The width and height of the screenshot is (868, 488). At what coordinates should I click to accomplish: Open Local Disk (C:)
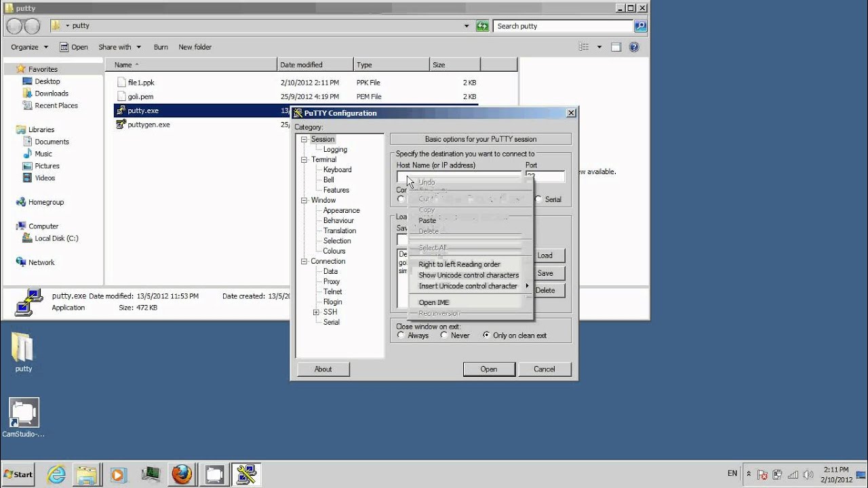coord(56,239)
